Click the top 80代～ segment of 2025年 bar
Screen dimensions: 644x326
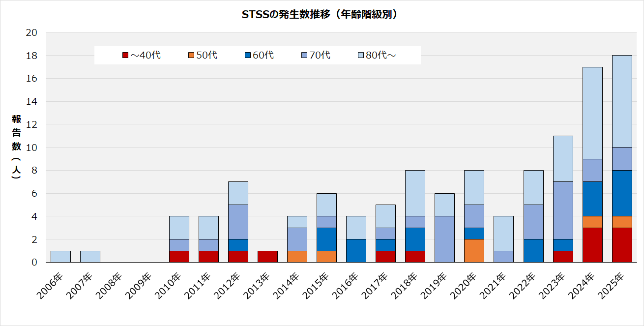click(x=622, y=101)
